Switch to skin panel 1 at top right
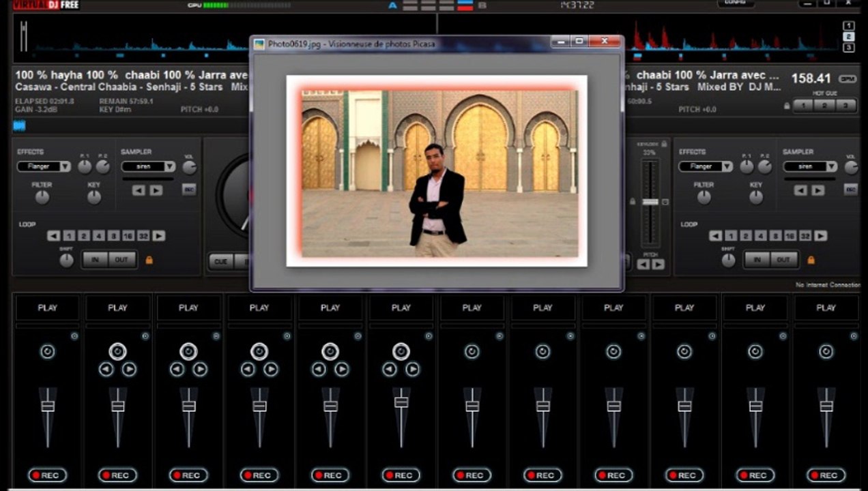Image resolution: width=868 pixels, height=491 pixels. (849, 27)
